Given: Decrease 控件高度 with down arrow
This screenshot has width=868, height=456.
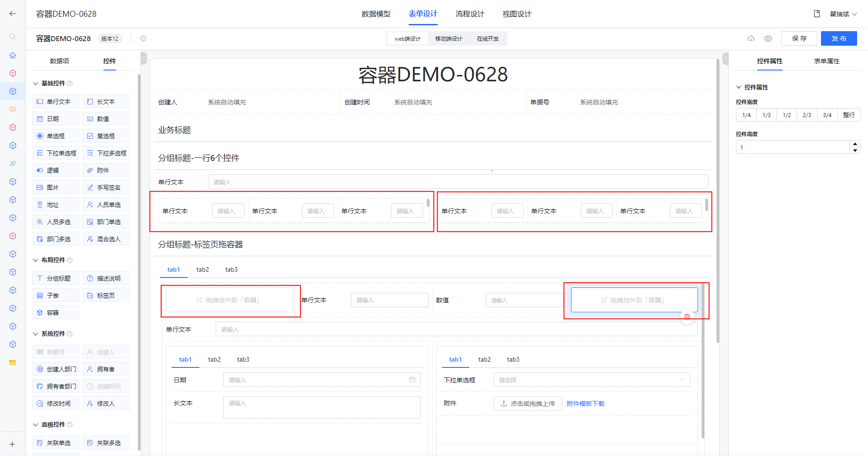Looking at the screenshot, I should (855, 150).
